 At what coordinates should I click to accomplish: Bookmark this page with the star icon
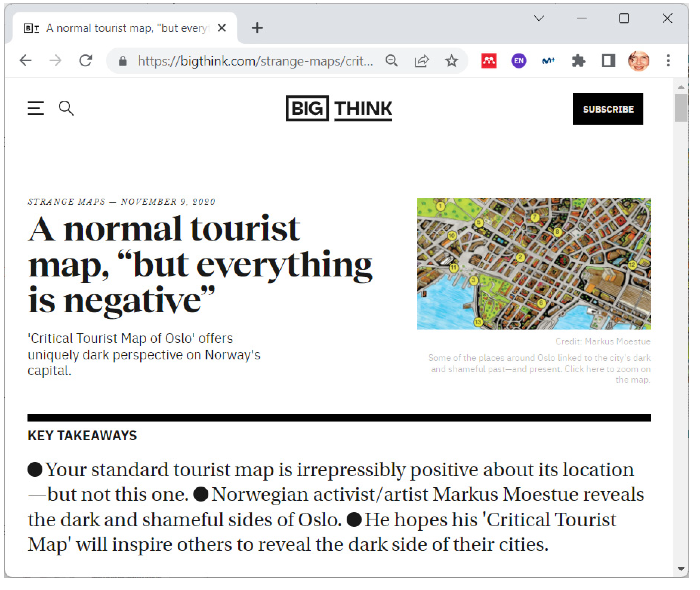(x=452, y=61)
